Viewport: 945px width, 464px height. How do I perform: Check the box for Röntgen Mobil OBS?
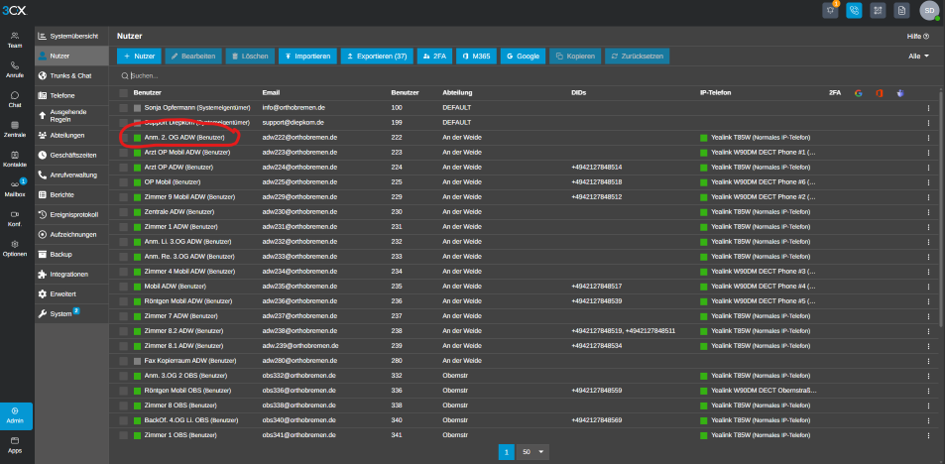(124, 390)
